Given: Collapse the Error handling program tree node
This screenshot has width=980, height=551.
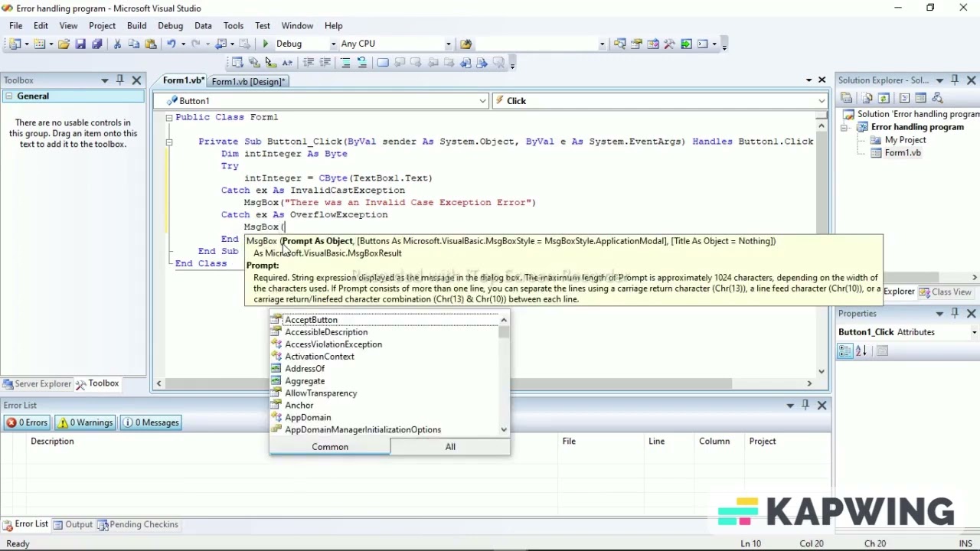Looking at the screenshot, I should pyautogui.click(x=845, y=127).
